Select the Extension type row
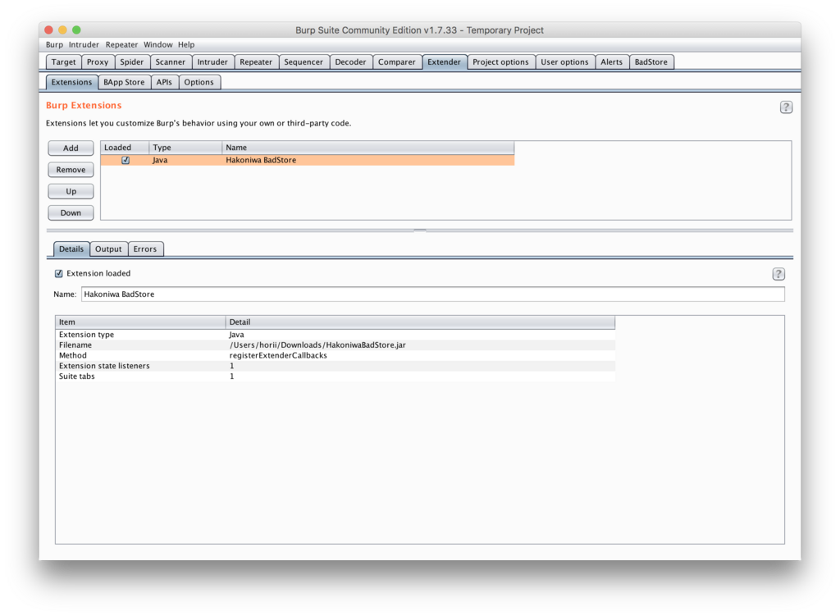 tap(336, 335)
